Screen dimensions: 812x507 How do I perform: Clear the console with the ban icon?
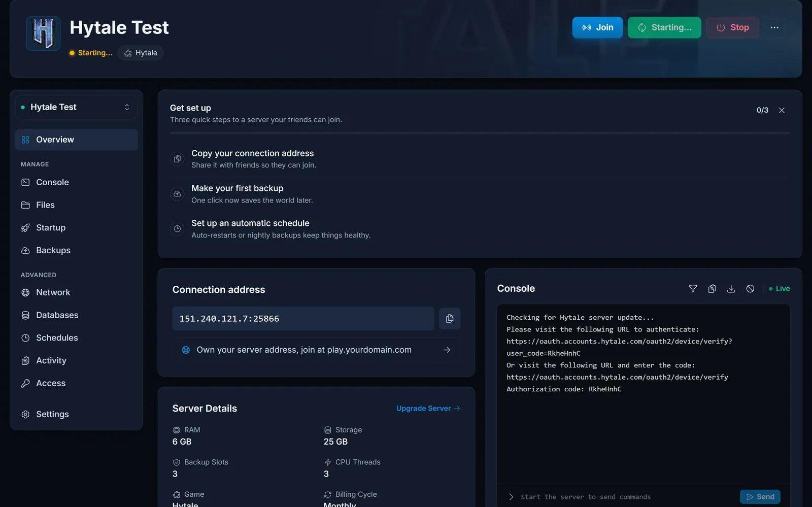pos(750,289)
